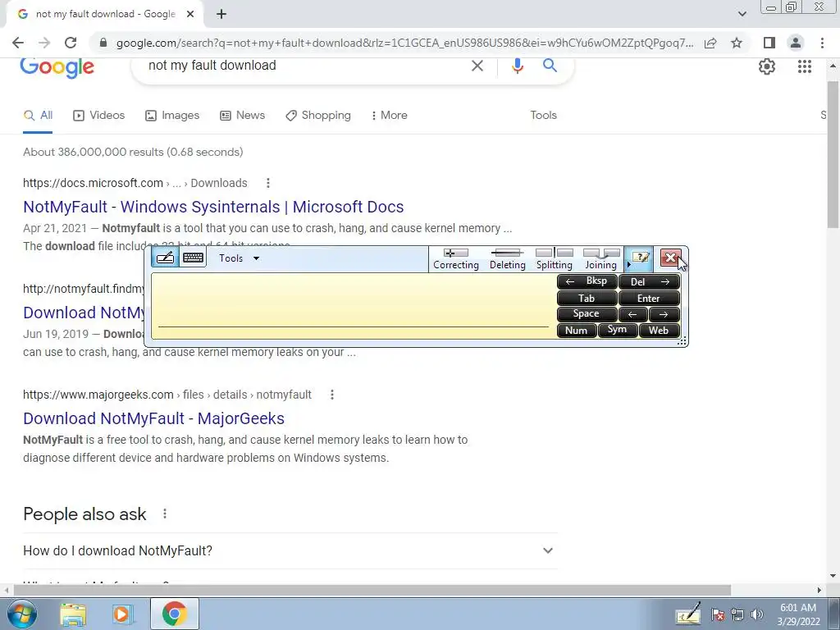
Task: Open the Chrome three-dot menu
Action: point(822,43)
